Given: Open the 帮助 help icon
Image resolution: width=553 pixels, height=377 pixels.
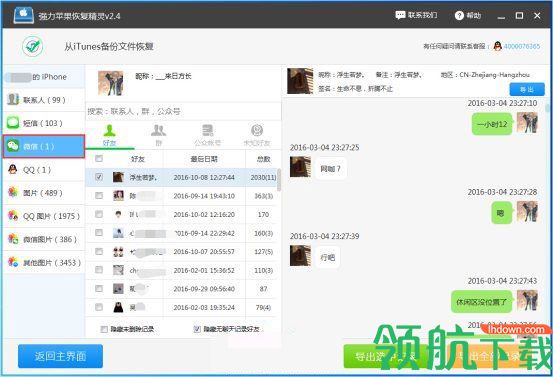Looking at the screenshot, I should click(x=459, y=16).
